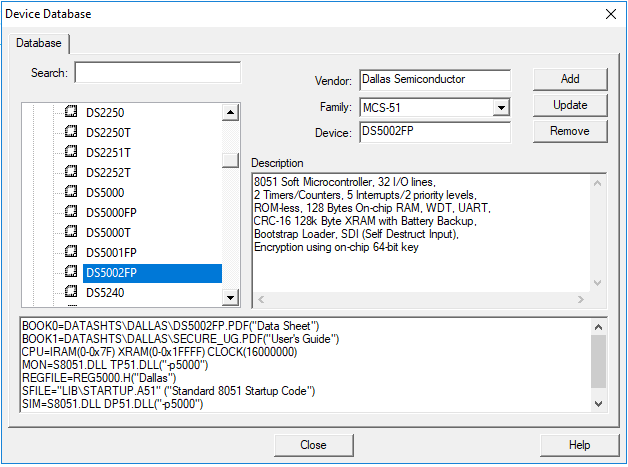628x467 pixels.
Task: Open Help for Device Database
Action: pos(579,445)
